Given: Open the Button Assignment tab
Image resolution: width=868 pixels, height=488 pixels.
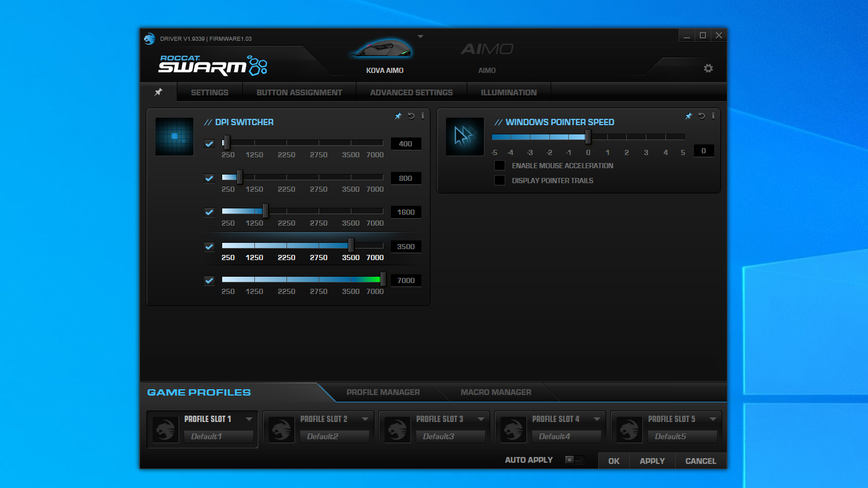Looking at the screenshot, I should point(299,92).
